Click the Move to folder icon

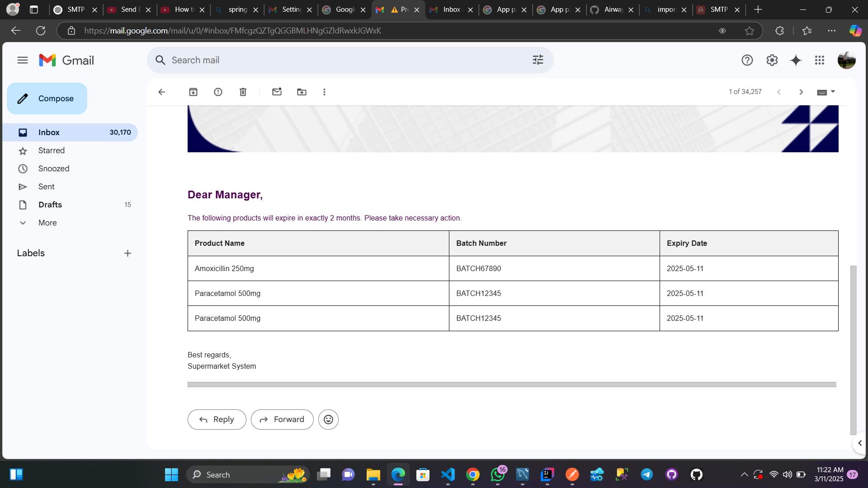302,92
